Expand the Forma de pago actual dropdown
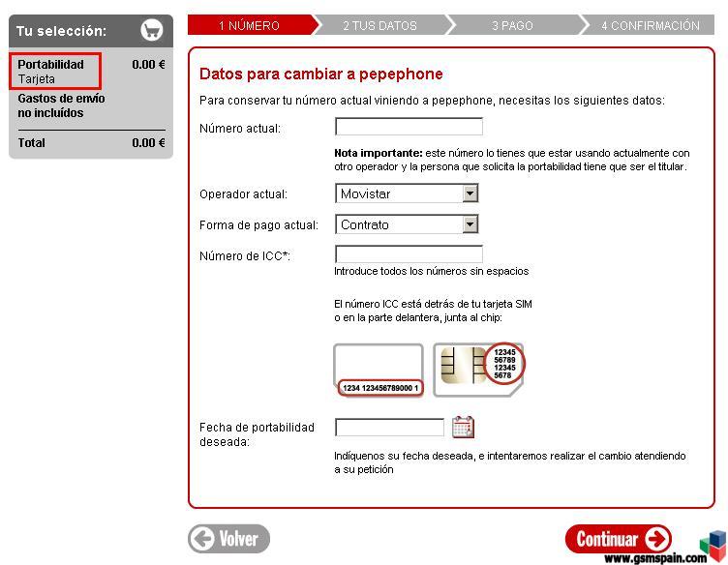The height and width of the screenshot is (565, 728). click(407, 224)
